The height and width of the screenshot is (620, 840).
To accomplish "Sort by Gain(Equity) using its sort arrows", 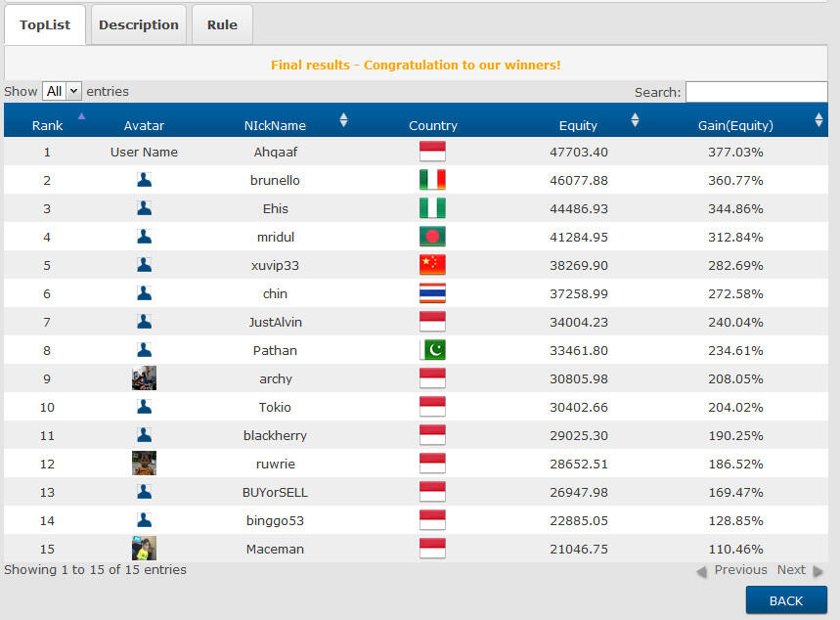I will [x=818, y=120].
